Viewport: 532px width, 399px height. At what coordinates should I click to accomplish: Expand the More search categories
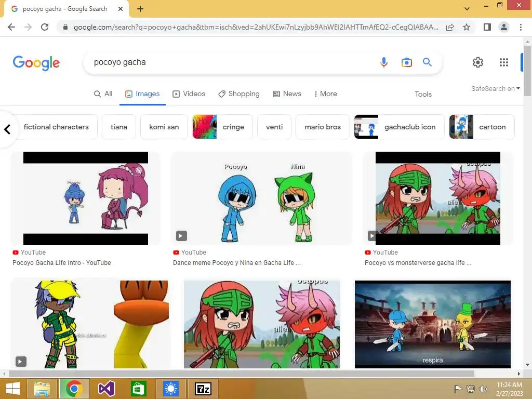click(x=325, y=94)
